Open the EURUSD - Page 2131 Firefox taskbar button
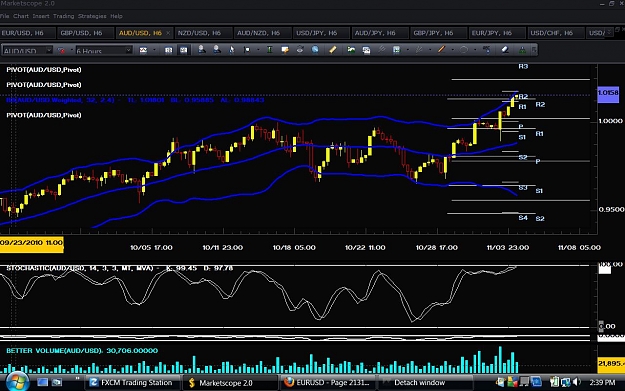Image resolution: width=625 pixels, height=391 pixels. (x=328, y=383)
